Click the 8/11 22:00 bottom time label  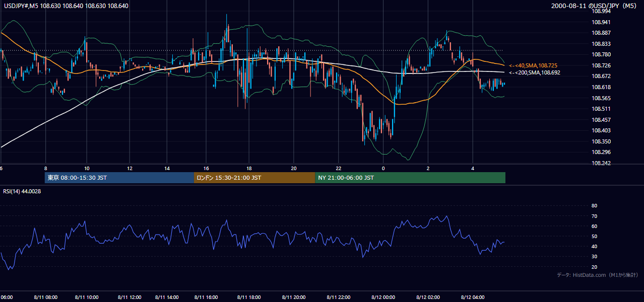pos(338,297)
